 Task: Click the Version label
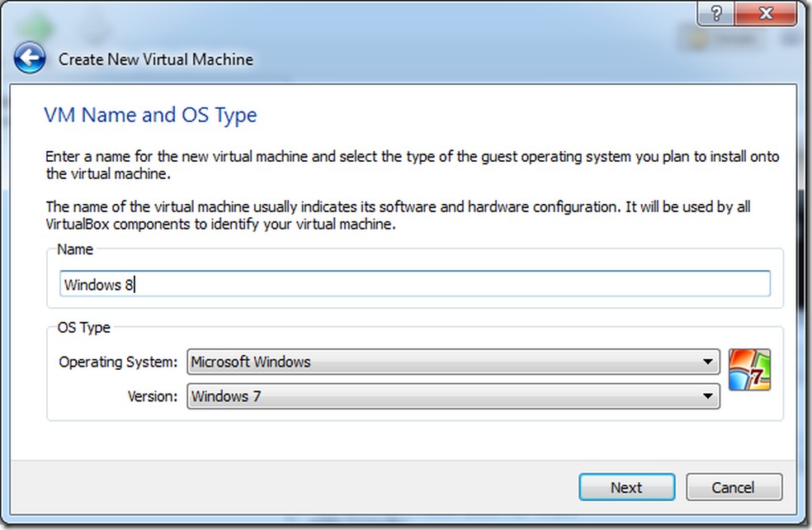[153, 396]
